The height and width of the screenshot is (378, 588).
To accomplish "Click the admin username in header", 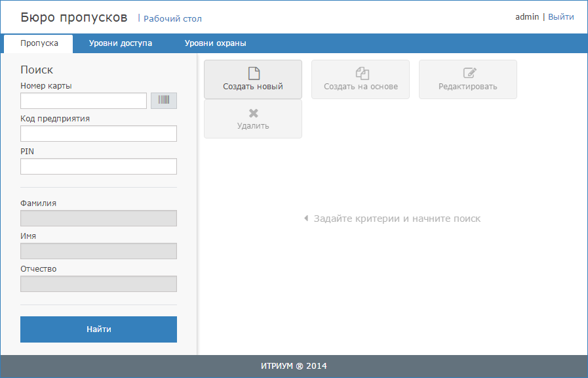I will 527,17.
